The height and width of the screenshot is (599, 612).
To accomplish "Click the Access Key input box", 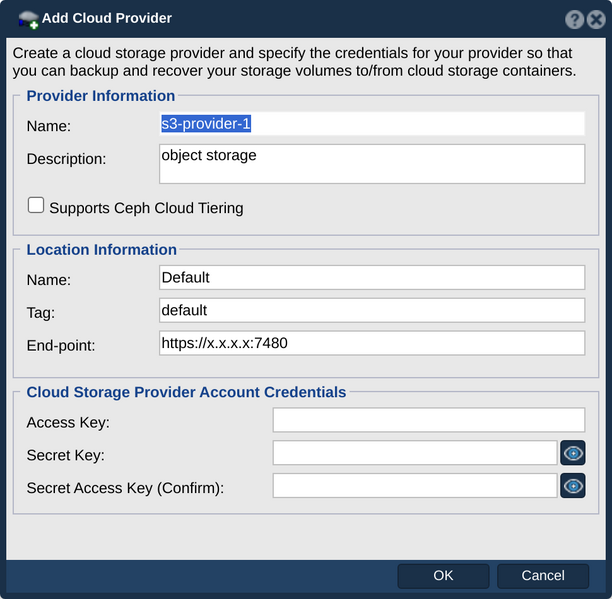I will click(x=429, y=420).
